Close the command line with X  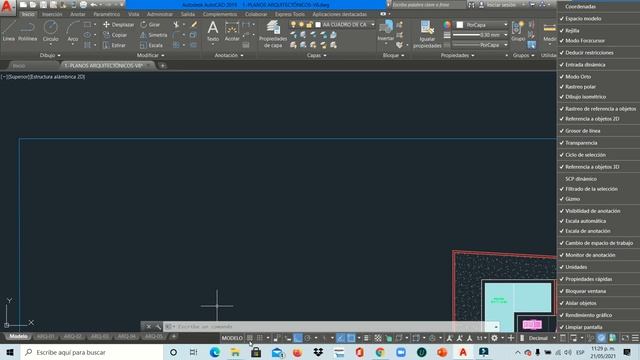pos(149,327)
